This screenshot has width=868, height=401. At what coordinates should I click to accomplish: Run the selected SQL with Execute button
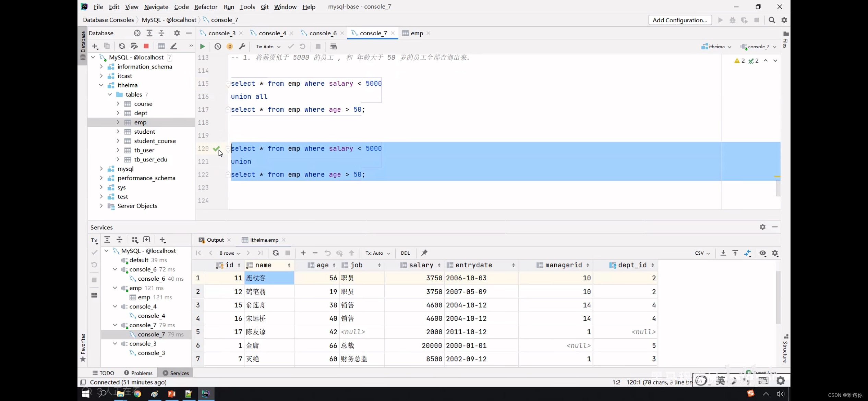pyautogui.click(x=202, y=47)
